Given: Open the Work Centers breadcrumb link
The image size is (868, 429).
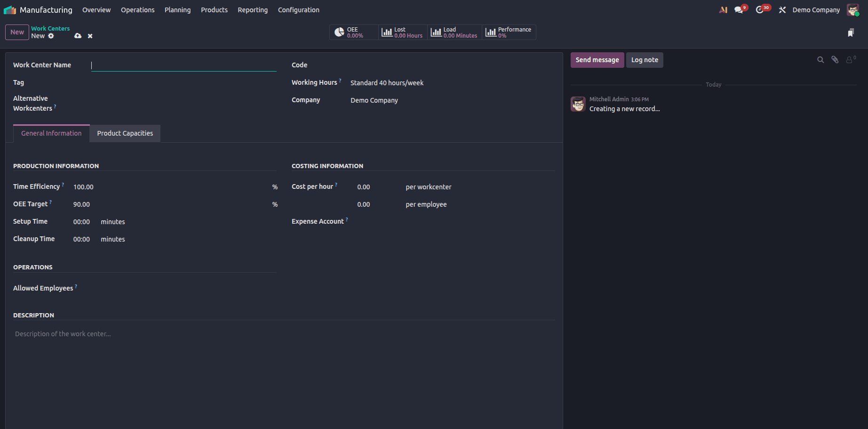Looking at the screenshot, I should tap(50, 28).
